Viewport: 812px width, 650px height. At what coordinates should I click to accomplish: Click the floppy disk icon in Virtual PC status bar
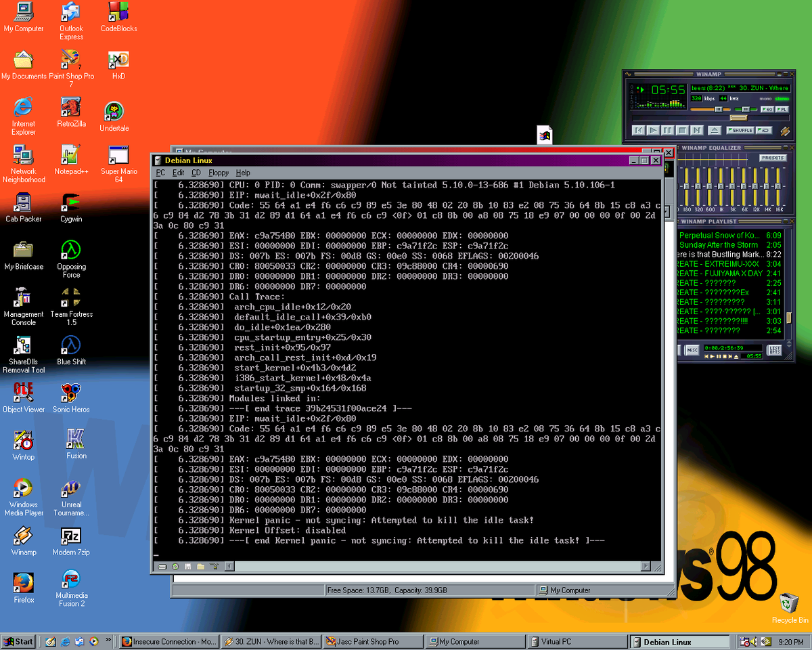click(x=187, y=567)
